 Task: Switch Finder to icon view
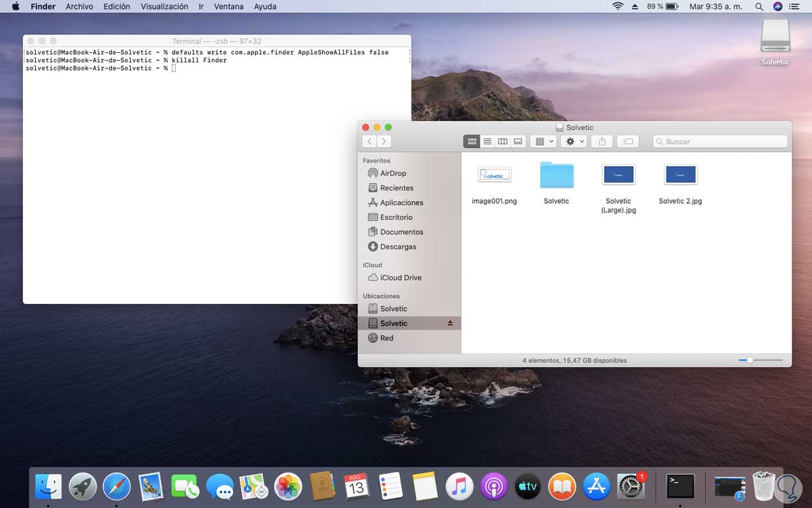tap(472, 142)
